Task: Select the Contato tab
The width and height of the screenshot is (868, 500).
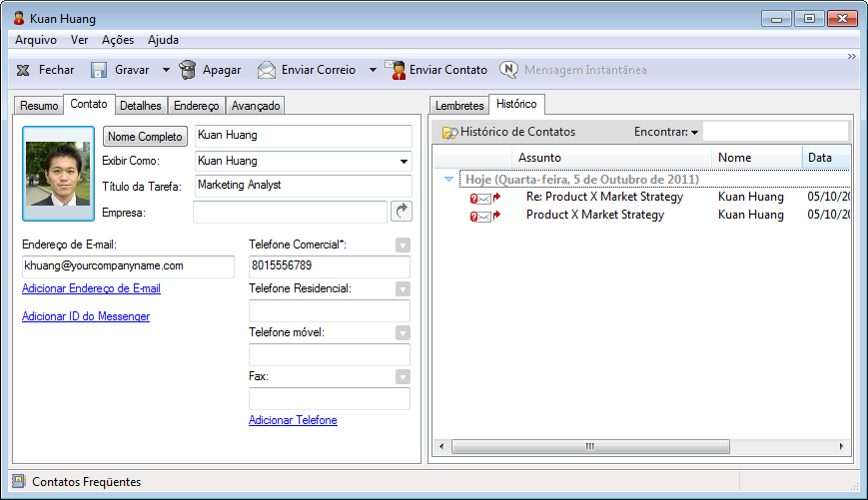Action: pyautogui.click(x=89, y=104)
